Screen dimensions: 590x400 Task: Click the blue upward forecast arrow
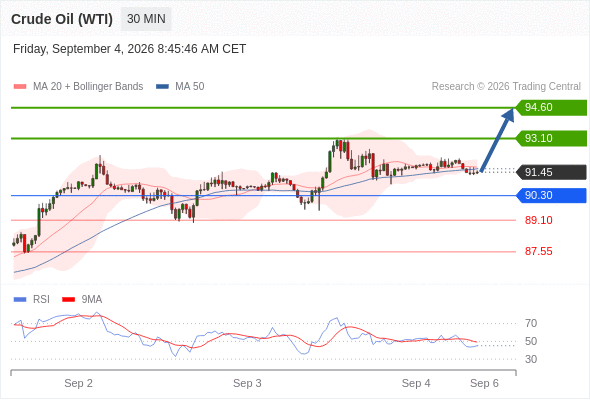coord(497,140)
